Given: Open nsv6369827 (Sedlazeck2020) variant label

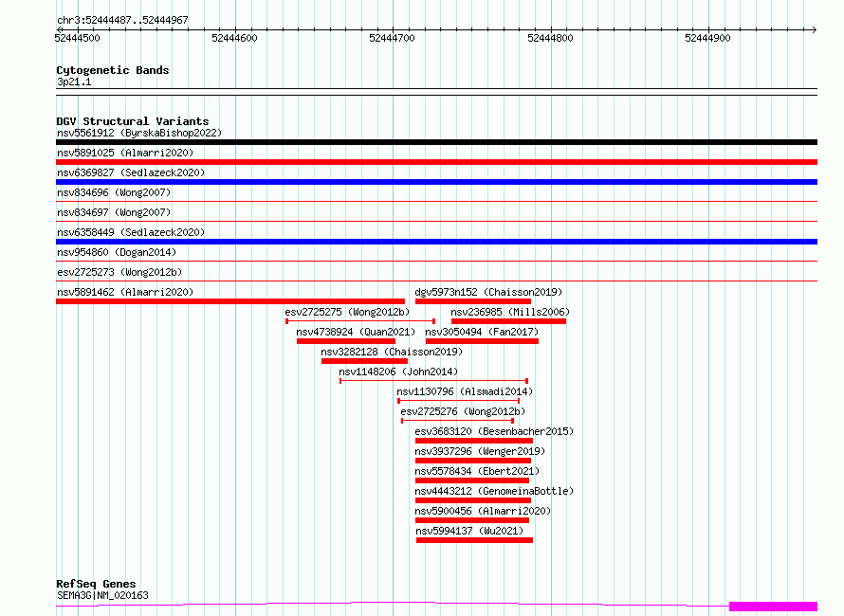Looking at the screenshot, I should coord(131,172).
